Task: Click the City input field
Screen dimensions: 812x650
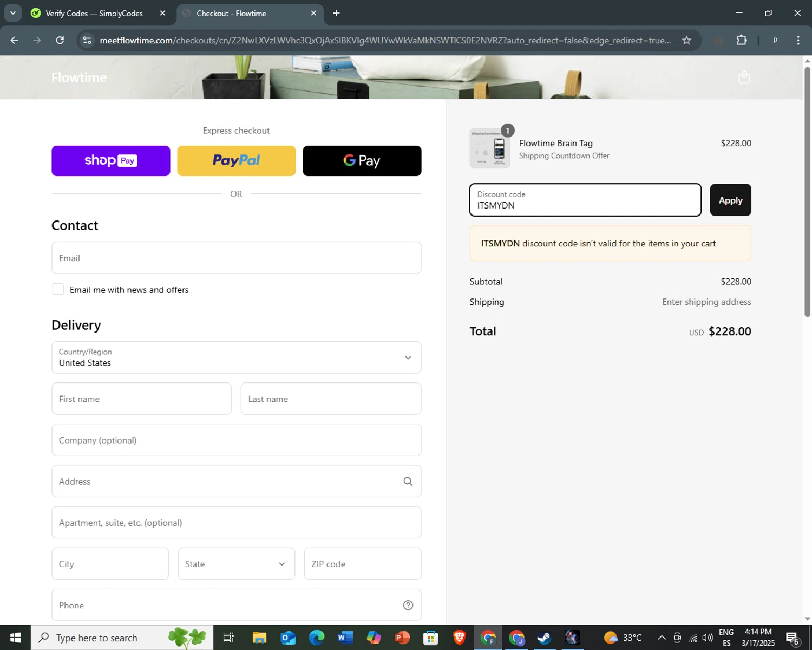Action: click(110, 564)
